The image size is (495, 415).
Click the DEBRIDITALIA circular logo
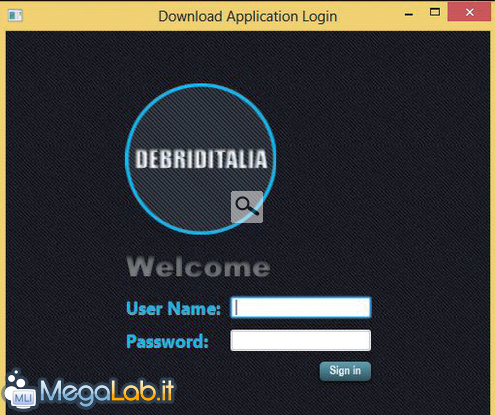tap(200, 159)
